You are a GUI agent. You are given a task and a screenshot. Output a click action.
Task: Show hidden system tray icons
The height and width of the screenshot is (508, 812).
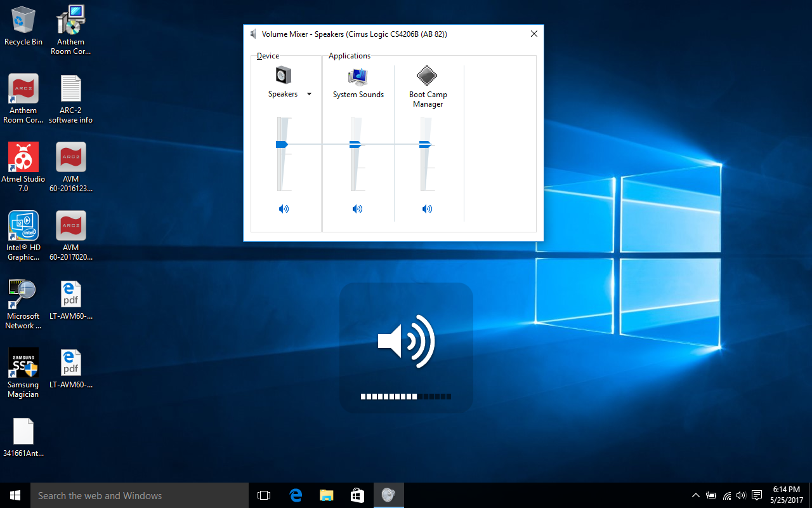coord(696,495)
